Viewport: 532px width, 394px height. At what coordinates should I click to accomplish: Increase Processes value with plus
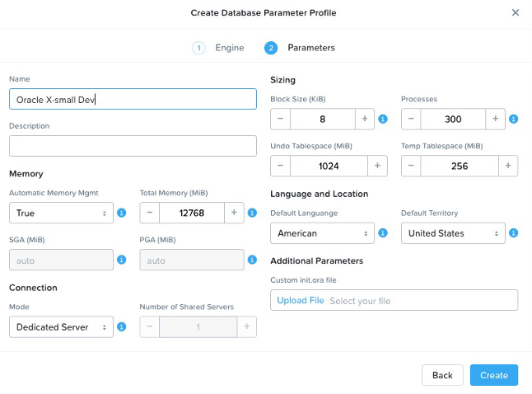(496, 119)
